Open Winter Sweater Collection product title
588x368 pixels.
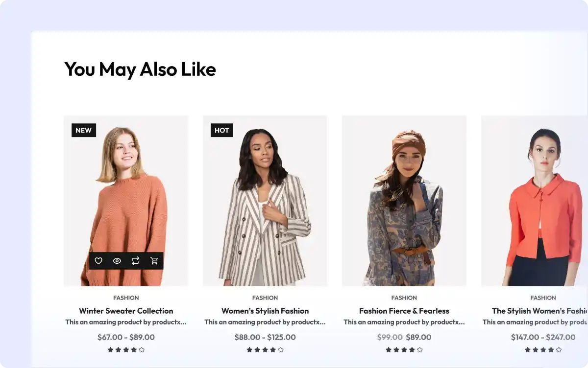(126, 311)
